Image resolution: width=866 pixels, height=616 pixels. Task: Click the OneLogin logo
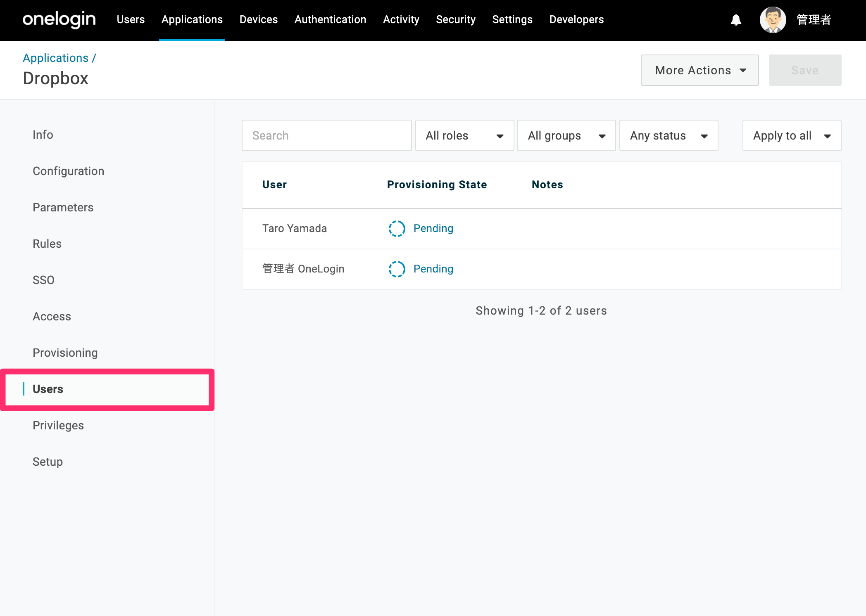coord(59,19)
